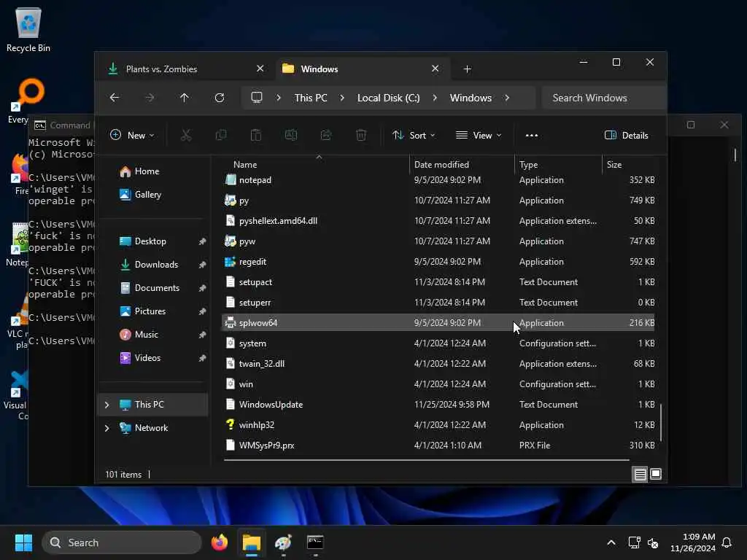Viewport: 747px width, 560px height.
Task: Select the notepad application file
Action: click(x=438, y=181)
